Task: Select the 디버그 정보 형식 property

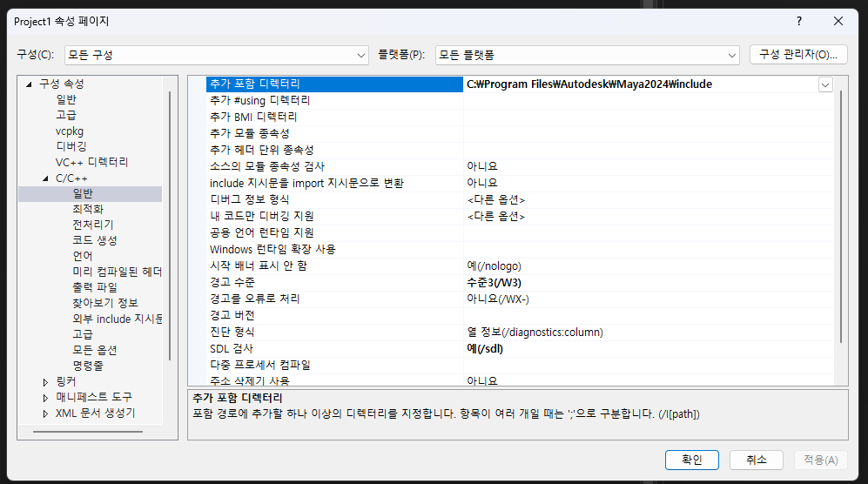Action: (334, 199)
